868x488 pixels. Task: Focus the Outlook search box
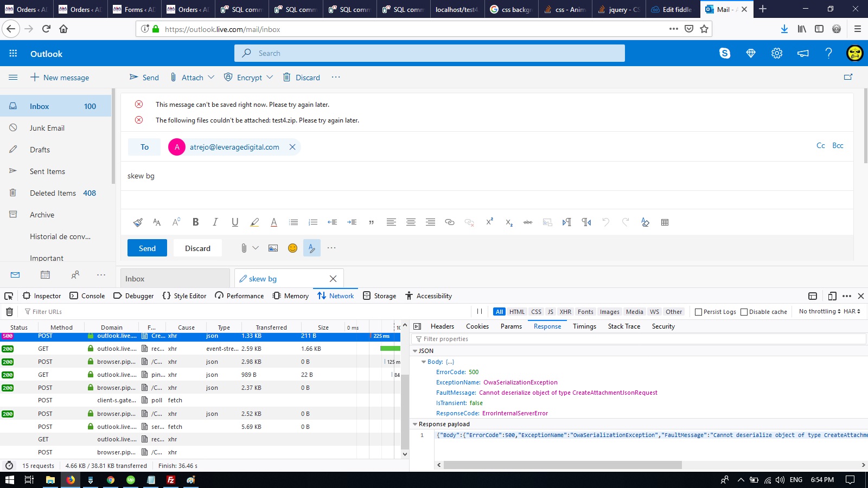point(430,53)
